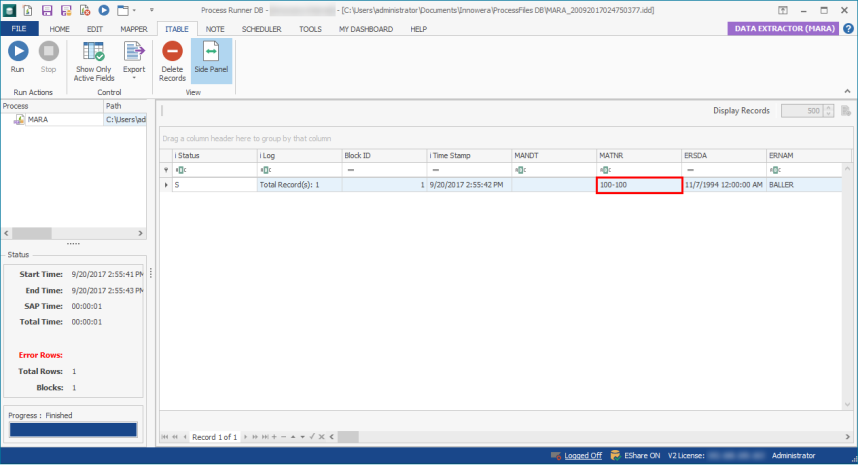Click the Save As icon in quick access toolbar
Viewport: 858px width, 465px height.
66,10
